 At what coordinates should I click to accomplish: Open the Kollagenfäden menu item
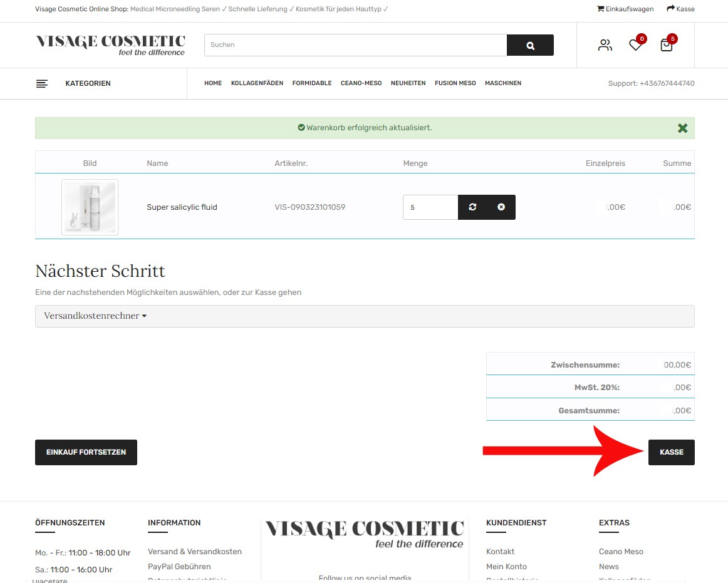click(257, 83)
